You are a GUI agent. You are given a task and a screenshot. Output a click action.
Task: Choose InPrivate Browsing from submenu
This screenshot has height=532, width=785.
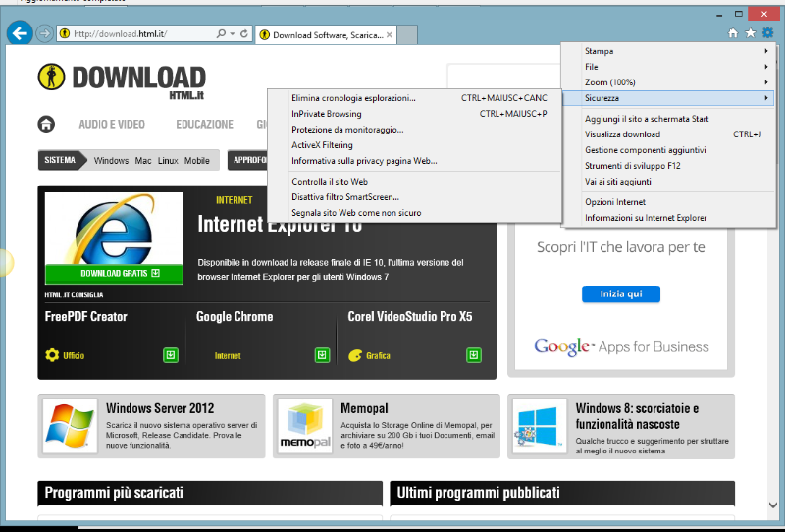(327, 114)
